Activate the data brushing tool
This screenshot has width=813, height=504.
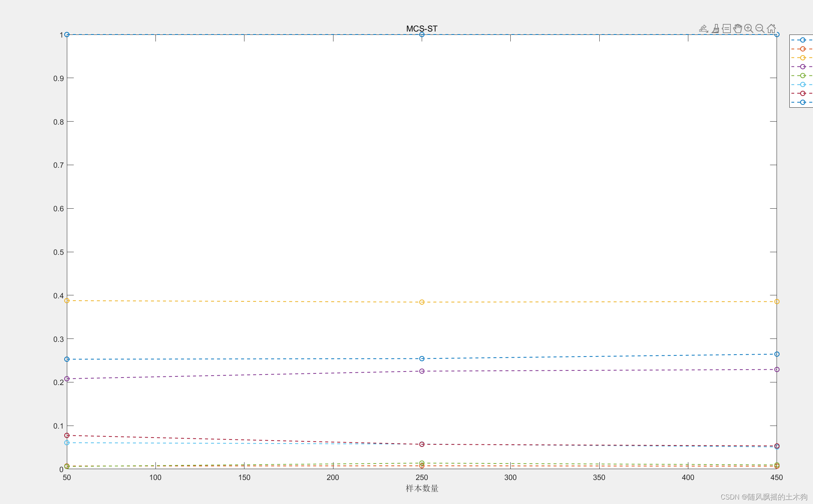tap(715, 29)
